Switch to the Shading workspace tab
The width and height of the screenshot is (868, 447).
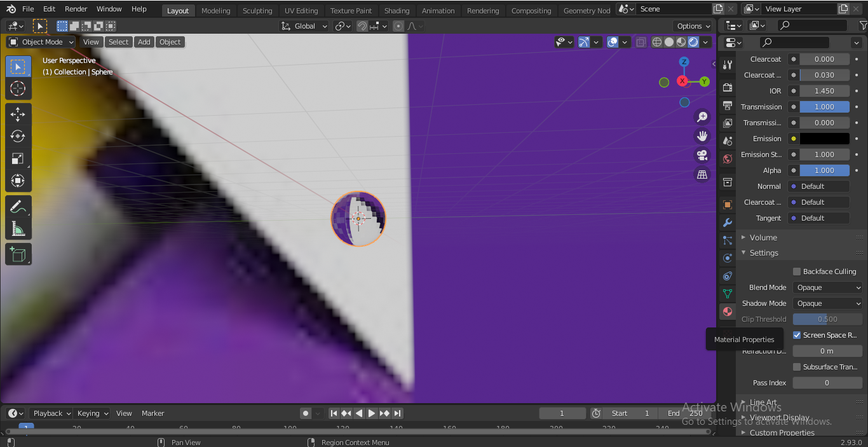coord(397,11)
